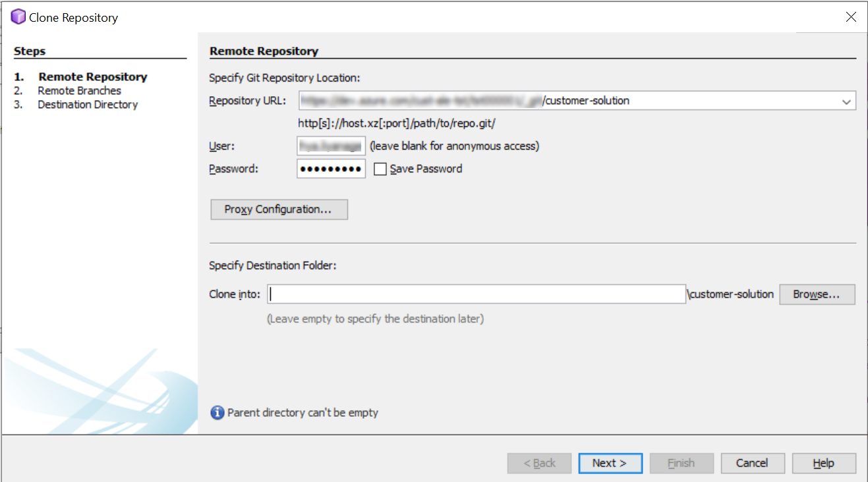Click inside the Repository URL text box
868x482 pixels.
point(567,101)
